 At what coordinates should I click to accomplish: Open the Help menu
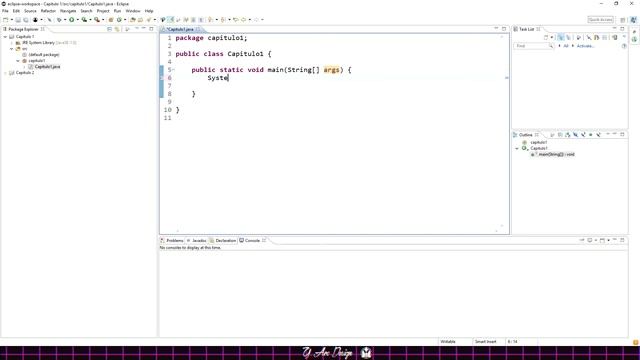(x=149, y=11)
